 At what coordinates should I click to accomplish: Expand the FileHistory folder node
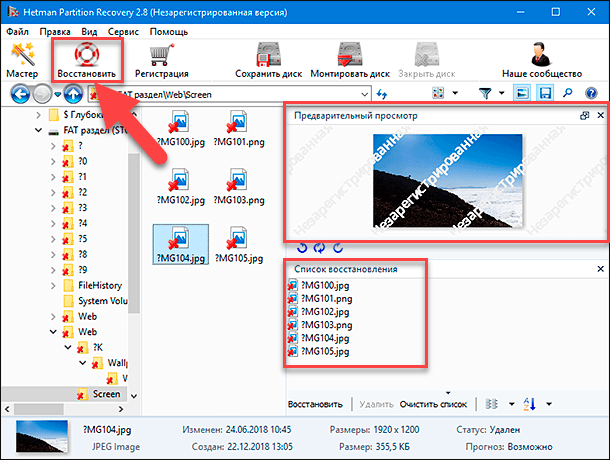53,286
